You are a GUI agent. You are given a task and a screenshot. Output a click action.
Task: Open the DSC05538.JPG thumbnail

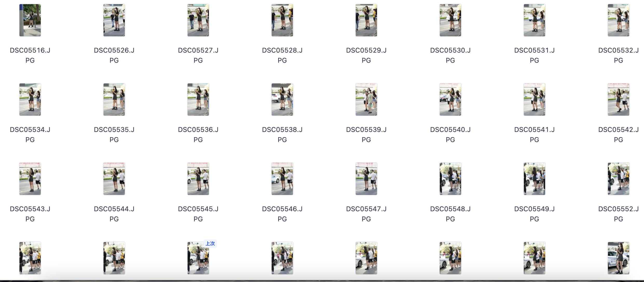pos(282,100)
